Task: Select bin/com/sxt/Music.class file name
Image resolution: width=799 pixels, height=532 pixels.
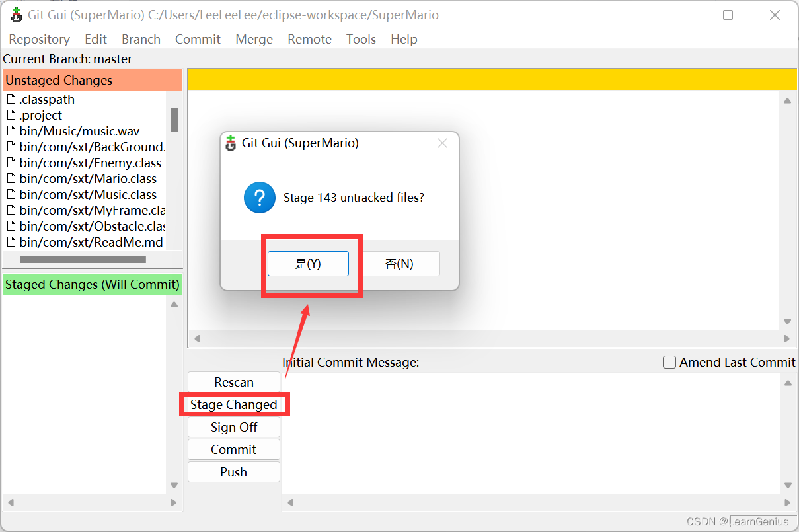Action: click(88, 195)
